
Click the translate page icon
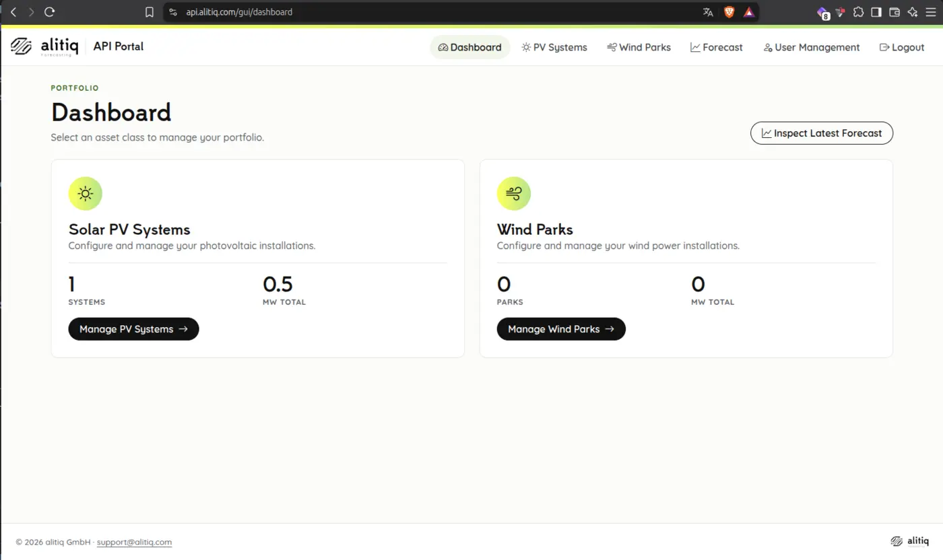tap(708, 12)
